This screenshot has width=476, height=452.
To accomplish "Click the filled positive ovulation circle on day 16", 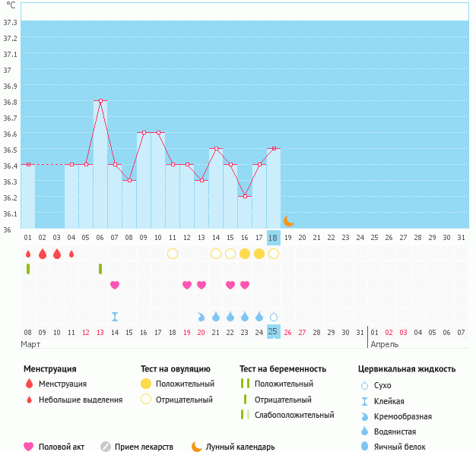I will pos(245,253).
